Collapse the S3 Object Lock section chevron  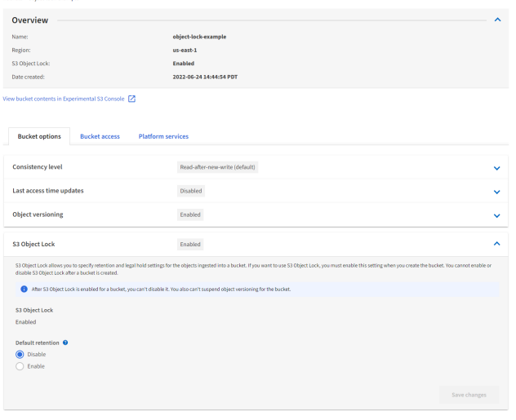coord(496,243)
